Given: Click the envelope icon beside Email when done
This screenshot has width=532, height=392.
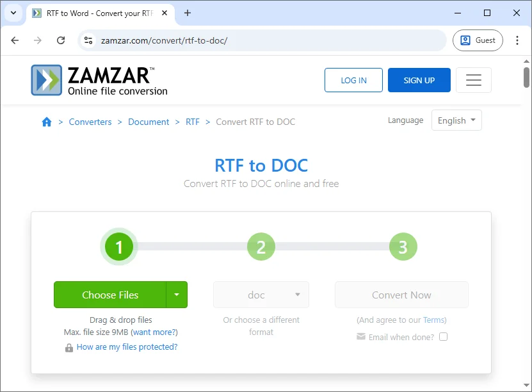Looking at the screenshot, I should tap(360, 336).
